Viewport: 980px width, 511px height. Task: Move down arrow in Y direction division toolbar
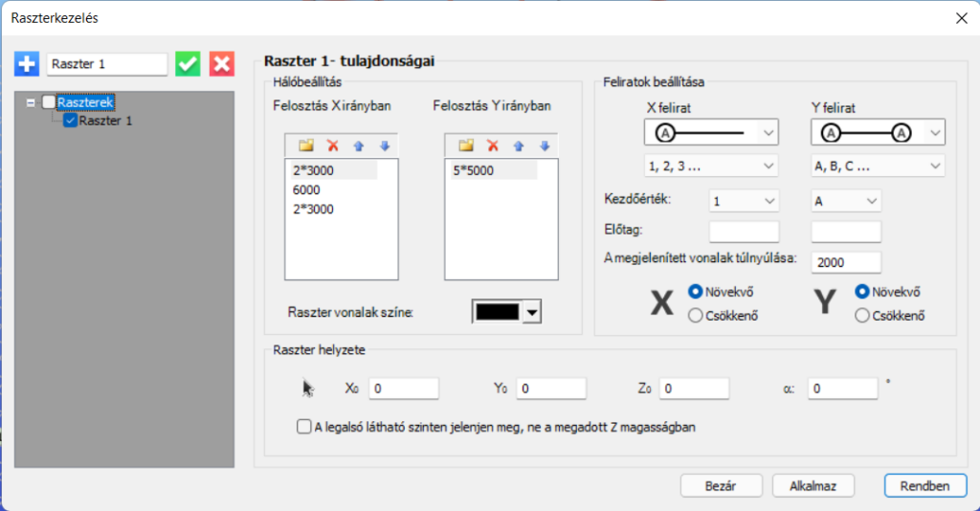pyautogui.click(x=545, y=145)
